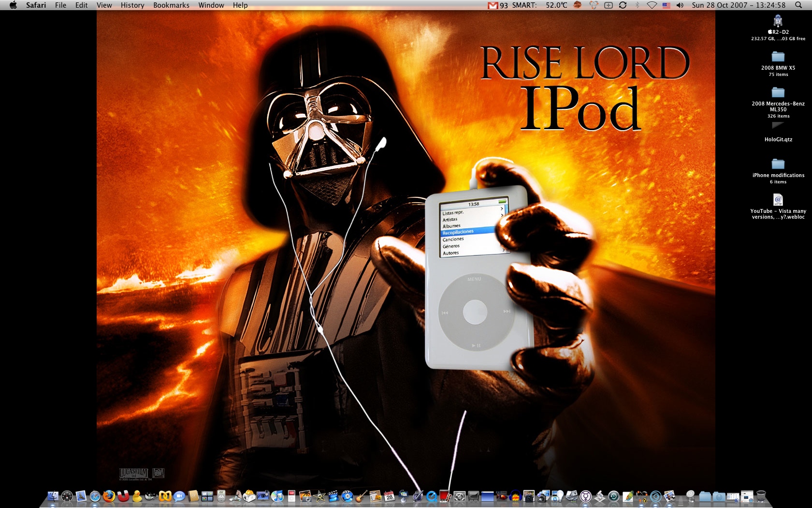Open Spotlight search magnifier
Screen dimensions: 812x508
pyautogui.click(x=798, y=5)
